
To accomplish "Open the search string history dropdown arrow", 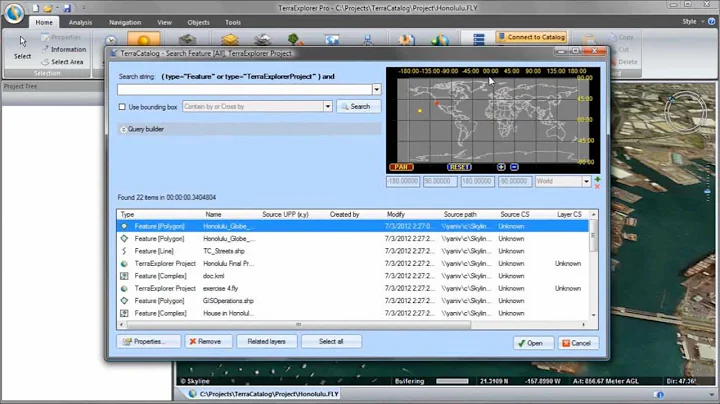I will 377,90.
